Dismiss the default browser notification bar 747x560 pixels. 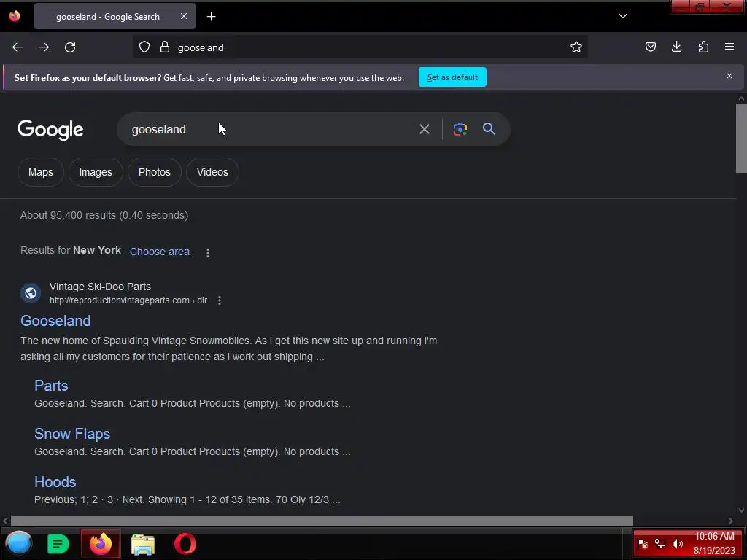pos(729,76)
